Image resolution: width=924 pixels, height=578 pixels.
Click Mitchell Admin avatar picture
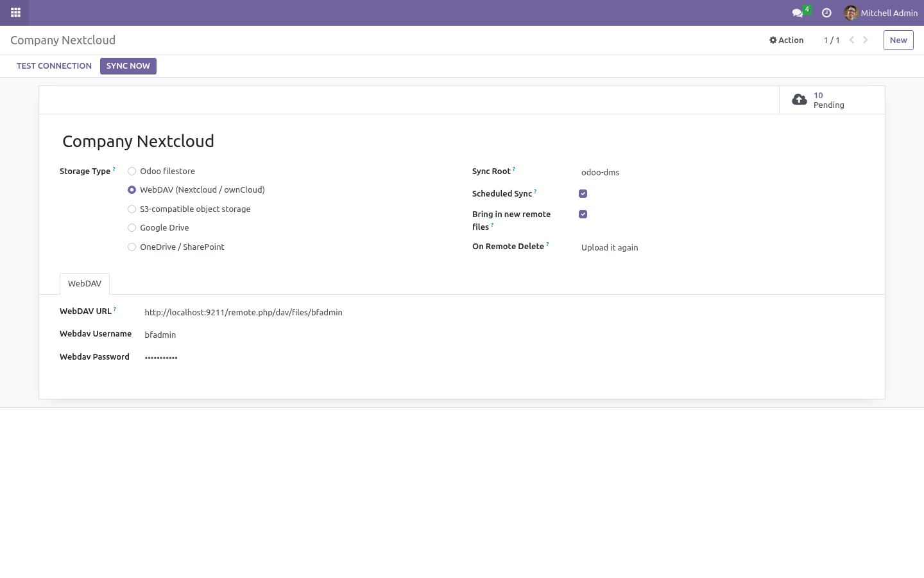coord(851,13)
